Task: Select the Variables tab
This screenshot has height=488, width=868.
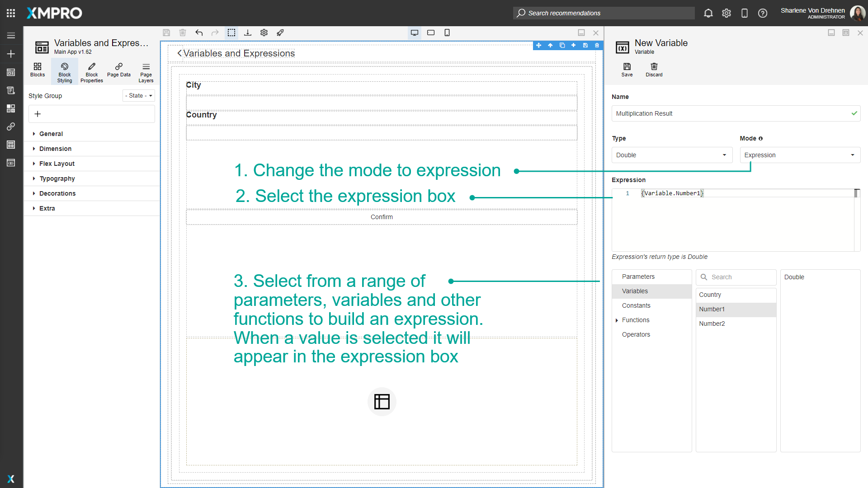Action: coord(635,291)
